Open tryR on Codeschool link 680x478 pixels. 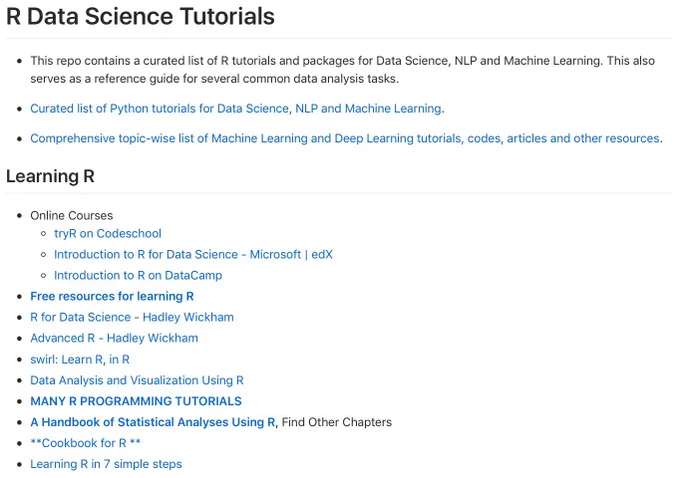click(108, 233)
